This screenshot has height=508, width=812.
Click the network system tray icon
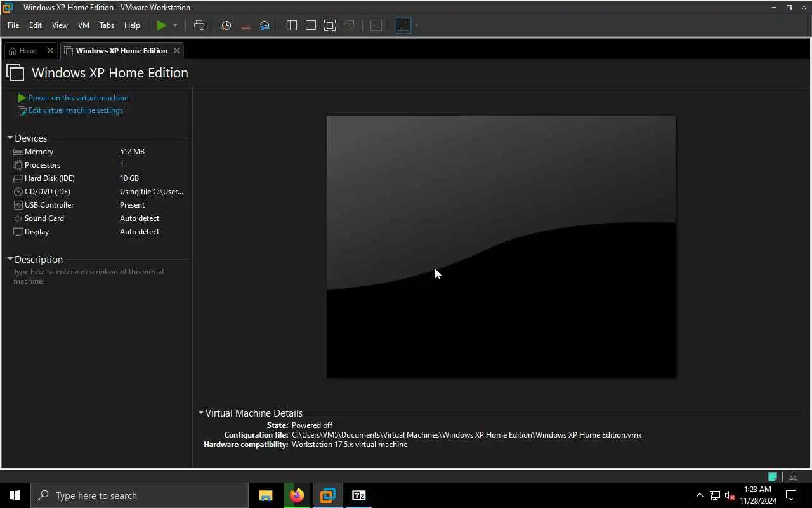pyautogui.click(x=715, y=495)
